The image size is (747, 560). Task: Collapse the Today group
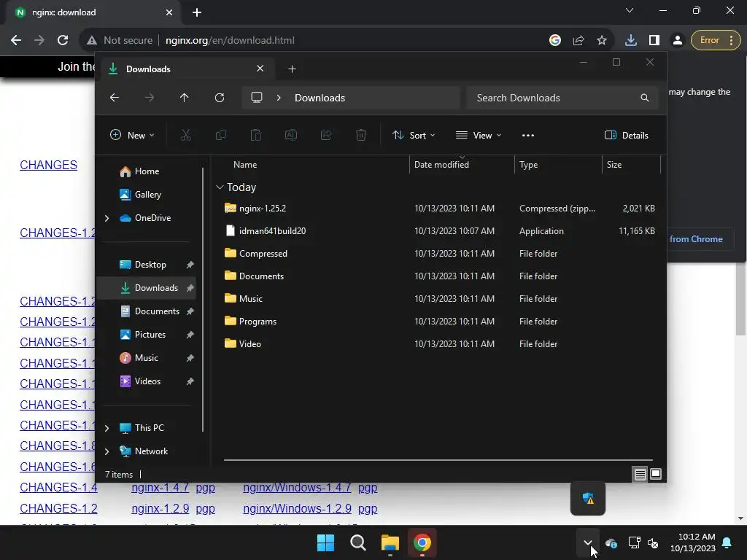pos(220,187)
